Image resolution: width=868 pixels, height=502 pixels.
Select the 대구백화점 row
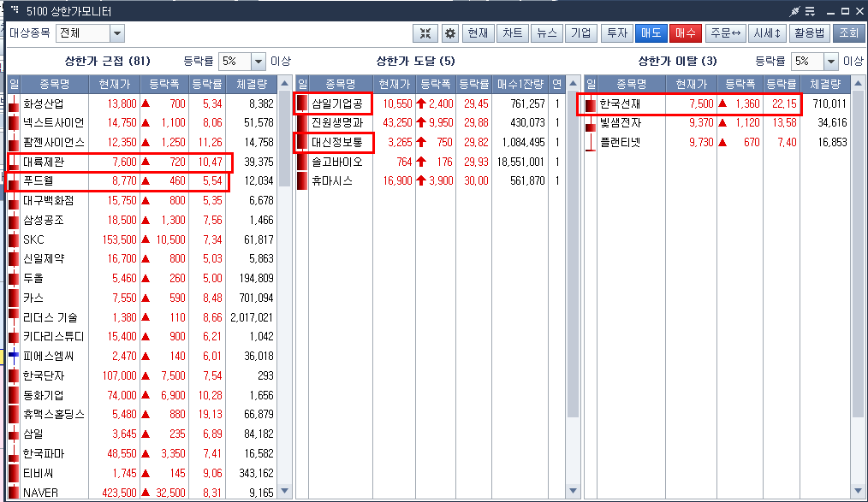pos(142,201)
